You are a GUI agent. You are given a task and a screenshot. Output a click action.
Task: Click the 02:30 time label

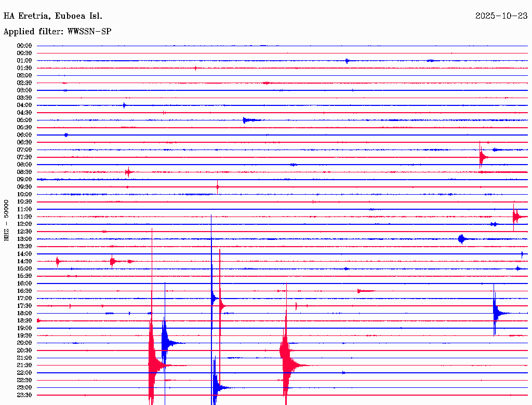[x=24, y=83]
